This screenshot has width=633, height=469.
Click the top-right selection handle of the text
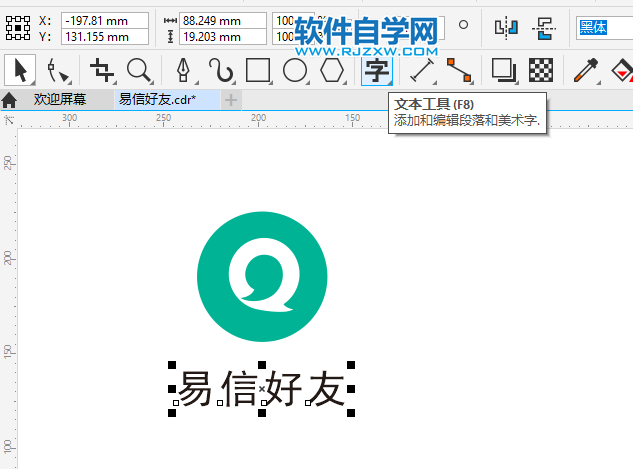point(351,365)
